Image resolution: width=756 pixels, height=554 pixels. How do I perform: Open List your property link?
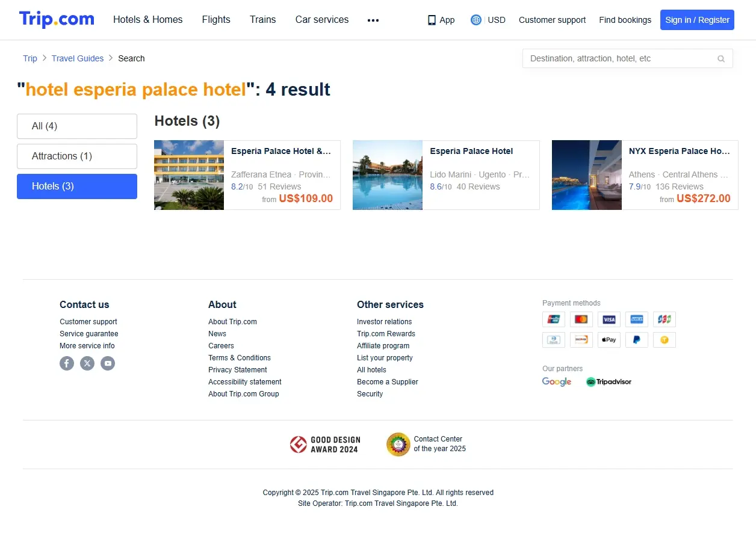click(x=385, y=358)
